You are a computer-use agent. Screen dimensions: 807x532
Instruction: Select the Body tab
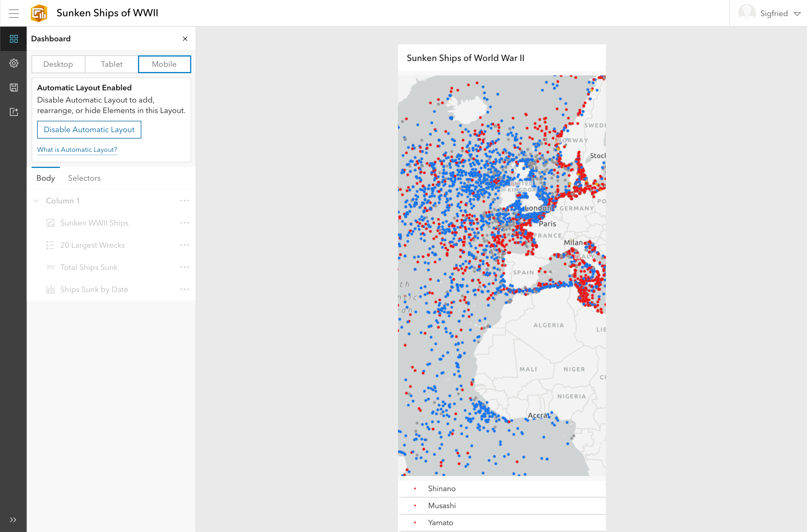[x=45, y=178]
